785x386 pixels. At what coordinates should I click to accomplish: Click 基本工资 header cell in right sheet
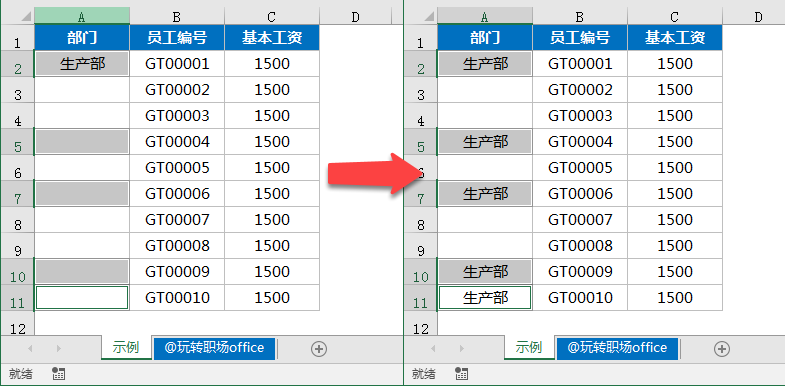coord(675,38)
